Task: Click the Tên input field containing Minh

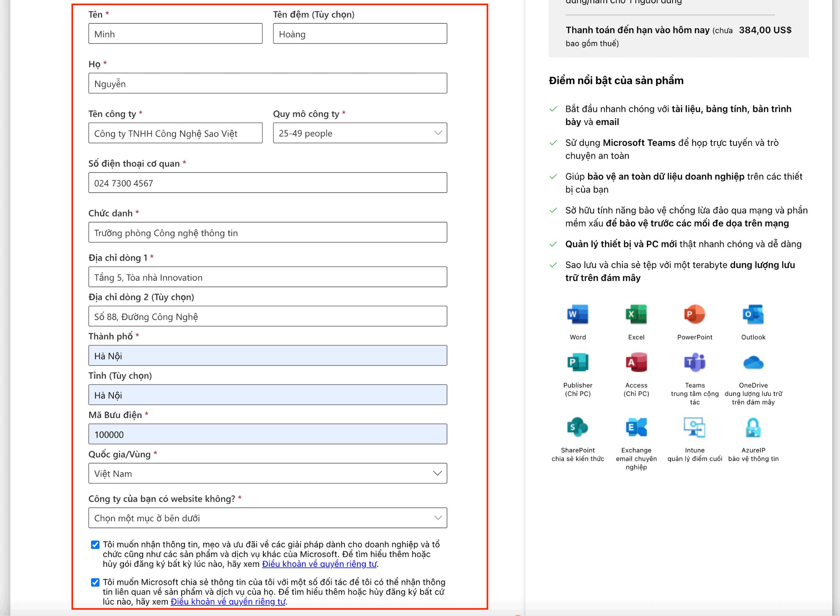Action: pos(175,34)
